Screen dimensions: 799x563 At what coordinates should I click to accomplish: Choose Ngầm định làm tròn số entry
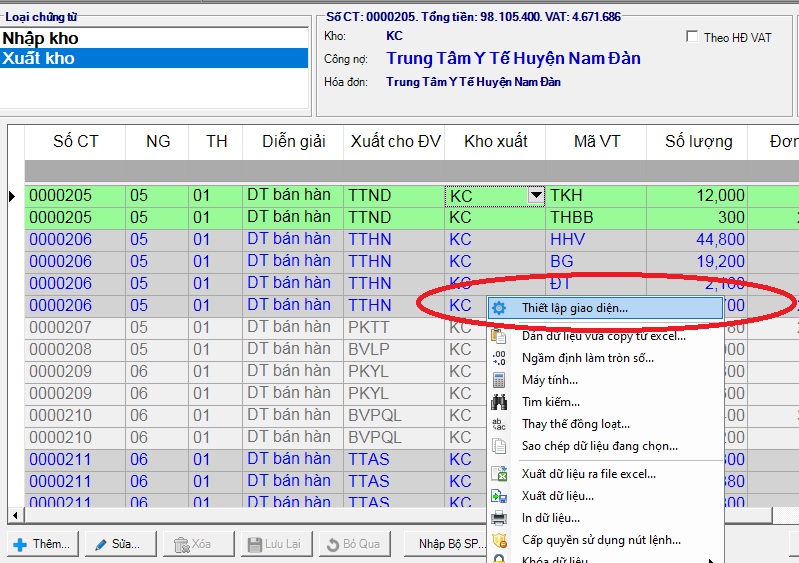click(x=605, y=358)
